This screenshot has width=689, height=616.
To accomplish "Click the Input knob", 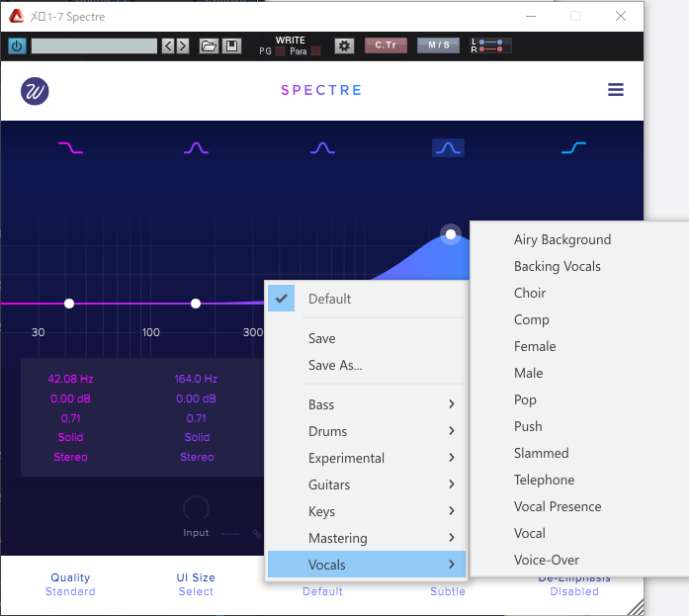I will click(x=196, y=509).
